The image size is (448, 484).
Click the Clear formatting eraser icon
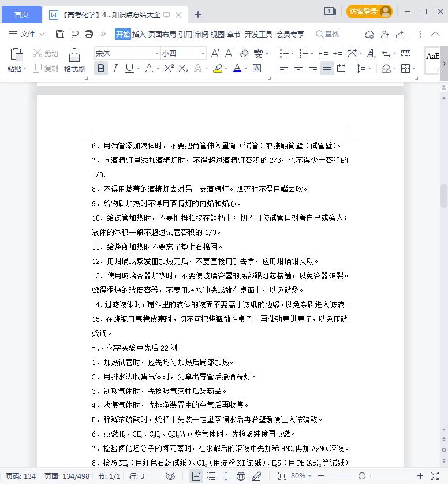click(244, 53)
